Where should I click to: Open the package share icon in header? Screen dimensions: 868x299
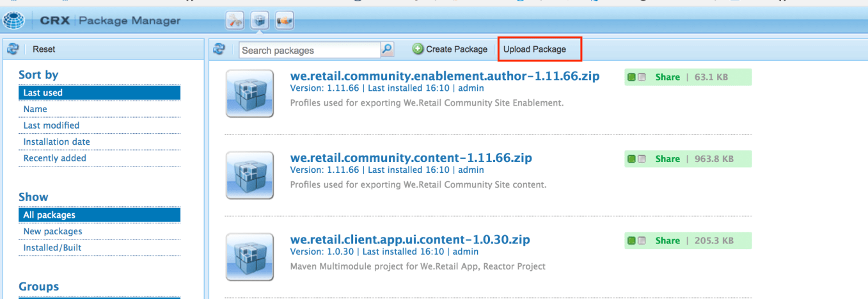(x=284, y=21)
